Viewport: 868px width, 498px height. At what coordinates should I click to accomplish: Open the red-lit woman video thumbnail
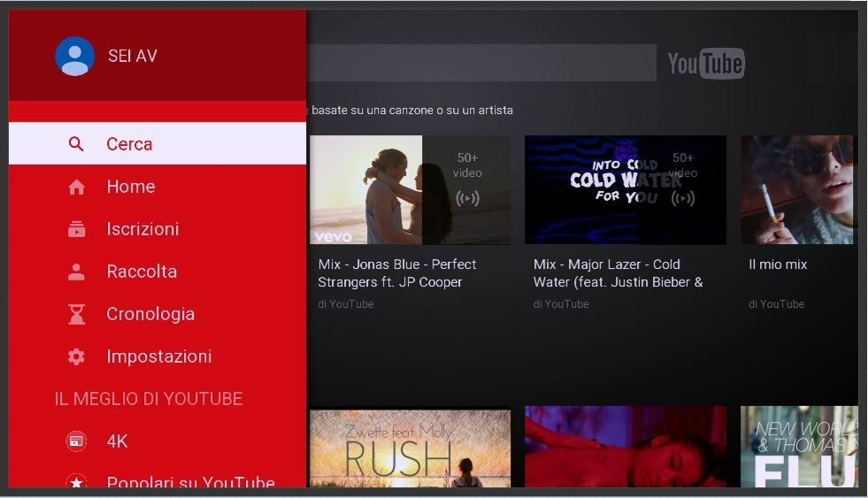pyautogui.click(x=626, y=447)
